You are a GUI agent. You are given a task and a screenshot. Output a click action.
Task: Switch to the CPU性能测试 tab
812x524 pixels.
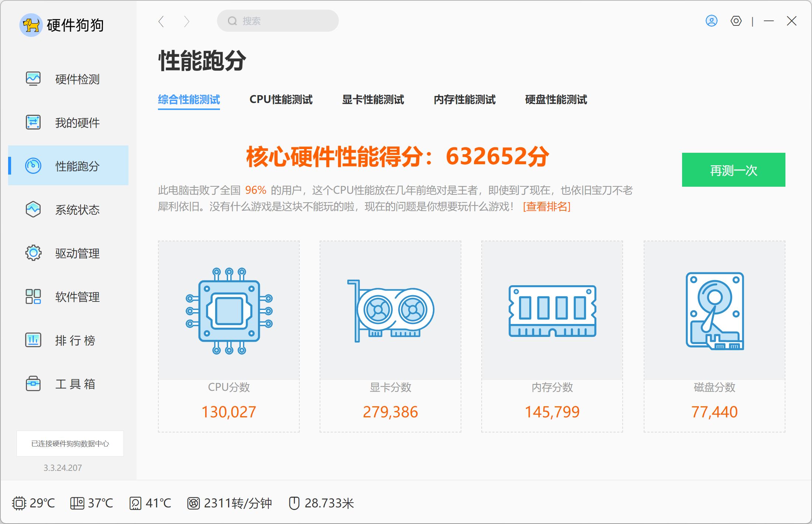[281, 100]
